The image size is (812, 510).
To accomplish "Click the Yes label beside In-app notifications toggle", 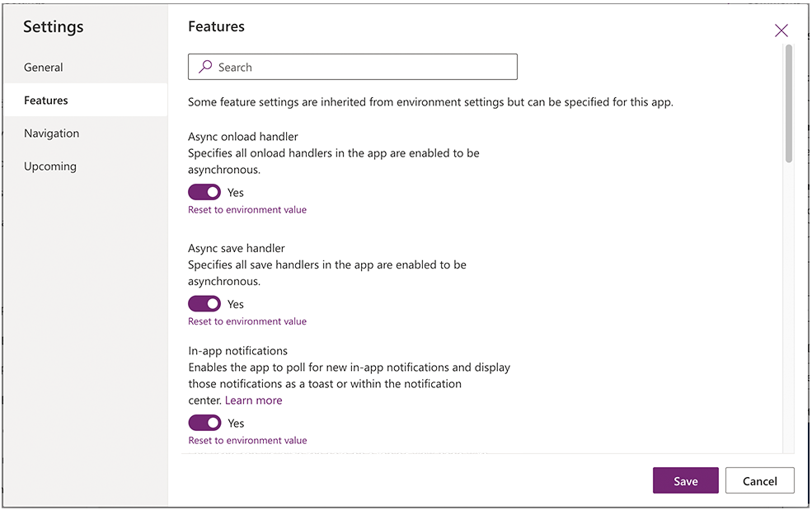I will click(236, 423).
